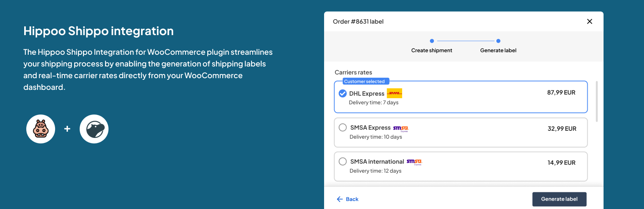644x209 pixels.
Task: Go to the Generate label step
Action: 498,41
